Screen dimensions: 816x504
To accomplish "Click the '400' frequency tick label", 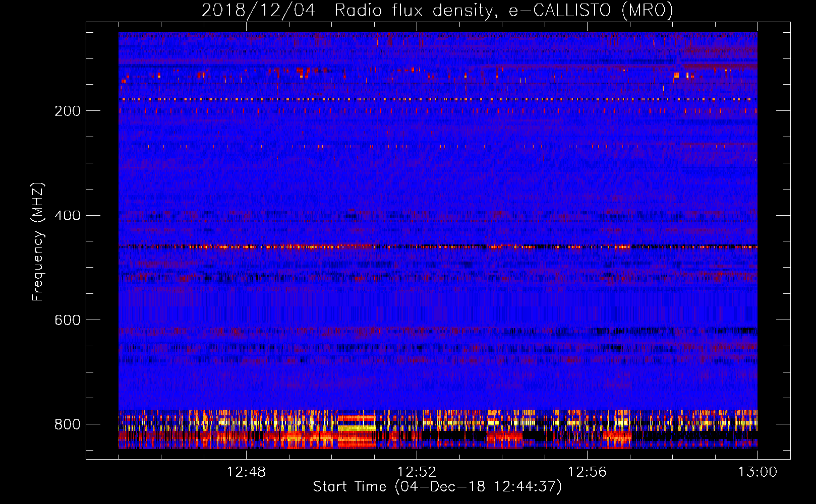I will 68,216.
